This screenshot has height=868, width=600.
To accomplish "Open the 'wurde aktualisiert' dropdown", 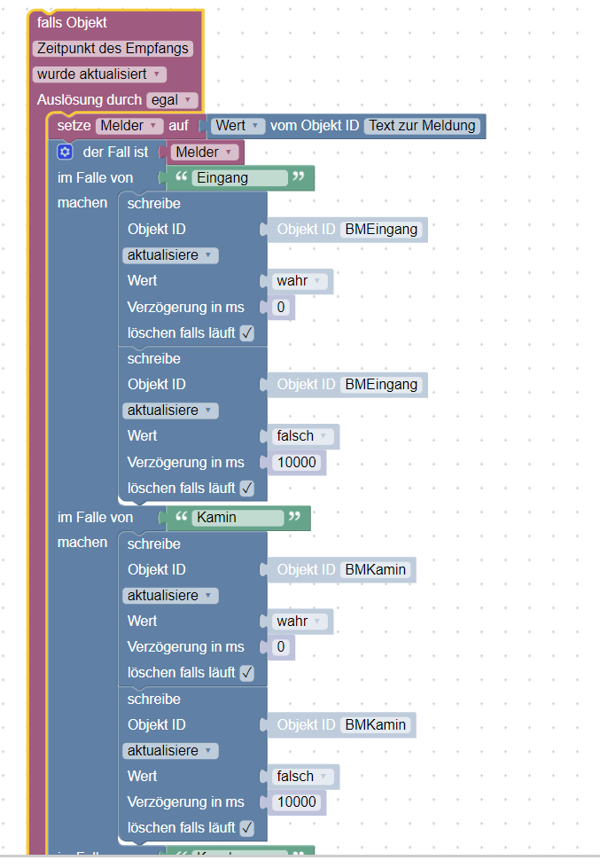I will pos(99,74).
